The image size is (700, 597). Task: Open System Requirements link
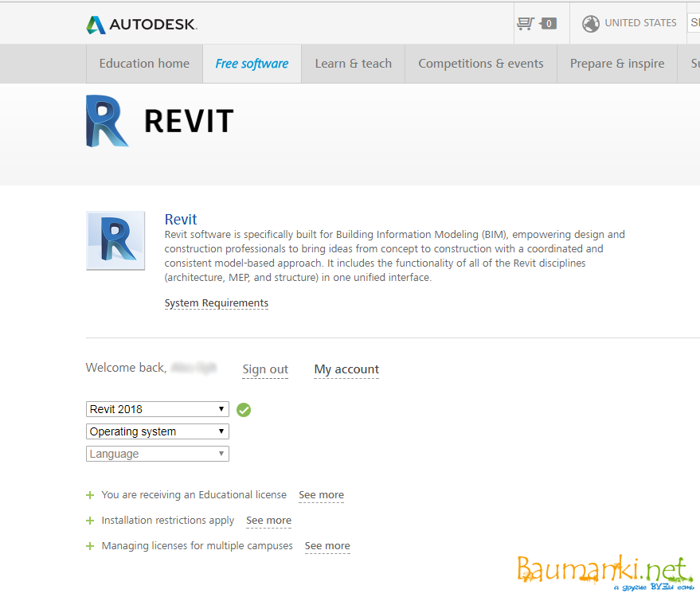pyautogui.click(x=217, y=303)
